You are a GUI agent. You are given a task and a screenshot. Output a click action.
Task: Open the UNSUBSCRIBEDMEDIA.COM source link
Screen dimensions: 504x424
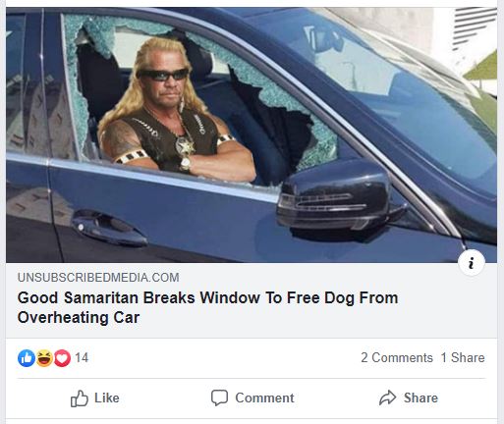click(98, 278)
